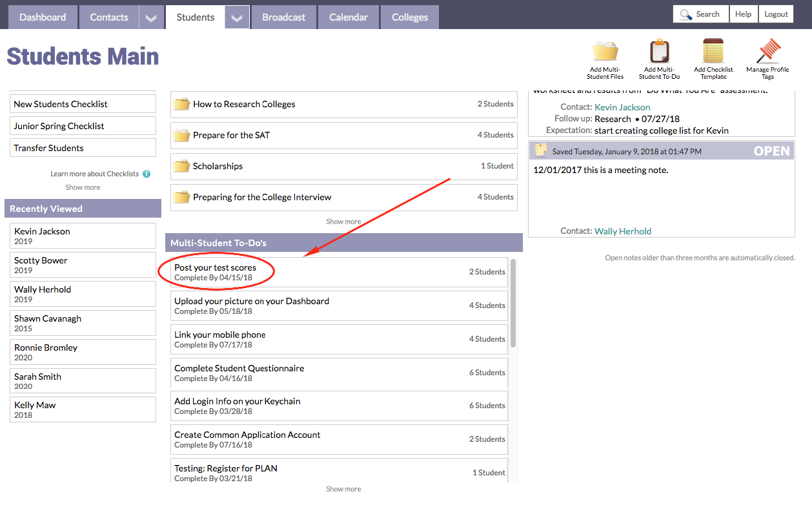Open Create Common Application Account to-do
Viewport: 812px width, 507px height.
(339, 439)
